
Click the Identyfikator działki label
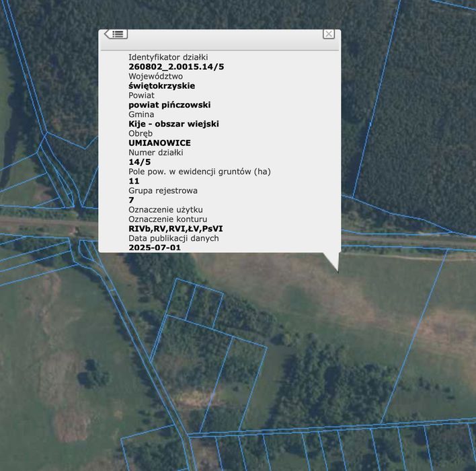(168, 57)
